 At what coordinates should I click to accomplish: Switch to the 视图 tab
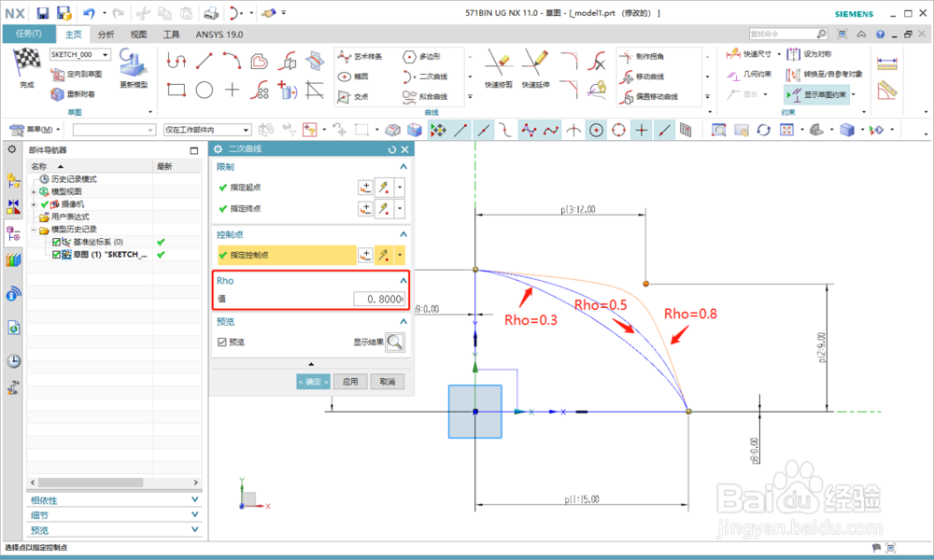point(139,35)
